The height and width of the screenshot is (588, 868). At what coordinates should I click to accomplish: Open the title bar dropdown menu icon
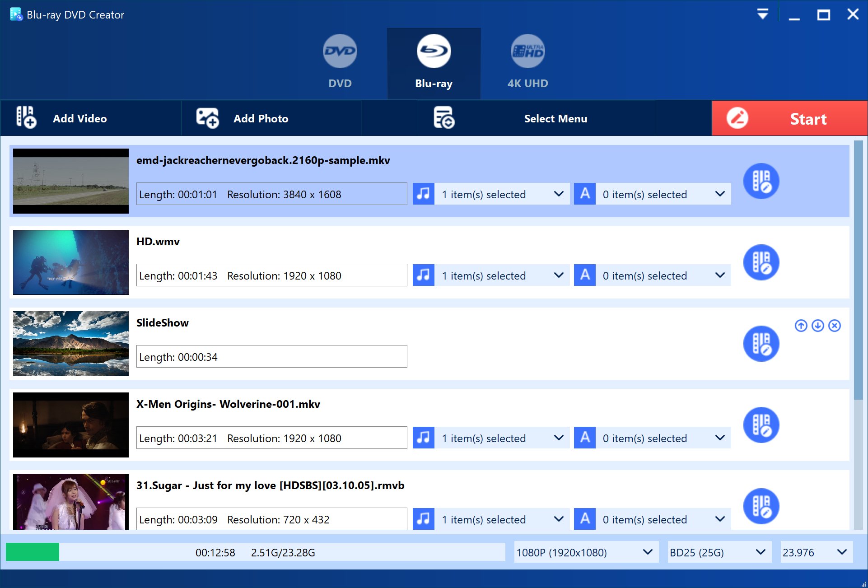point(763,14)
